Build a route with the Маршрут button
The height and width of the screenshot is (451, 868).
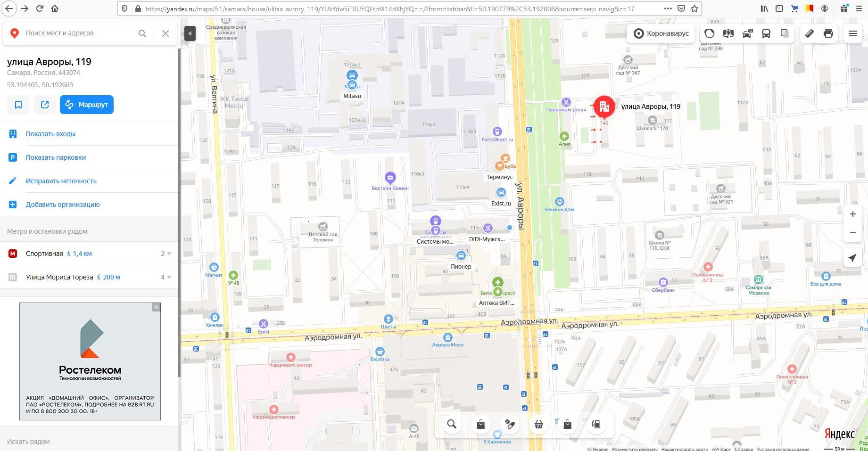click(87, 105)
